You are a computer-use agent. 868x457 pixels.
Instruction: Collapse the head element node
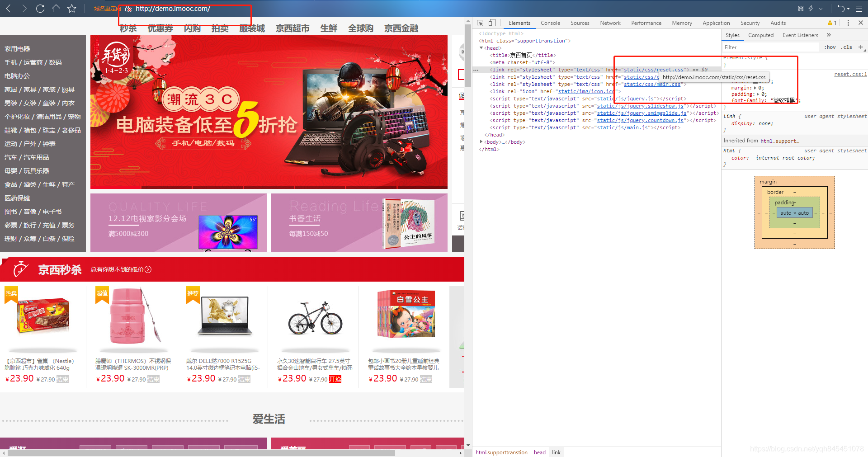[x=481, y=48]
